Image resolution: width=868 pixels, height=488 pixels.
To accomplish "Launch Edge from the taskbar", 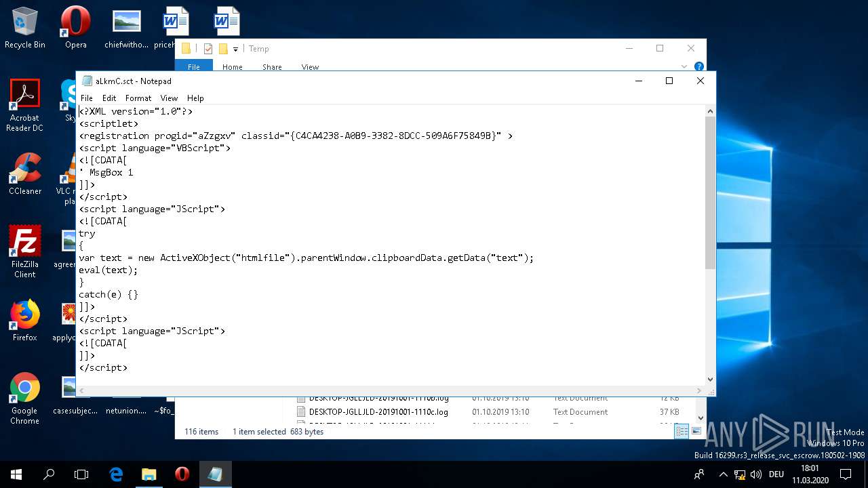I will pos(116,474).
